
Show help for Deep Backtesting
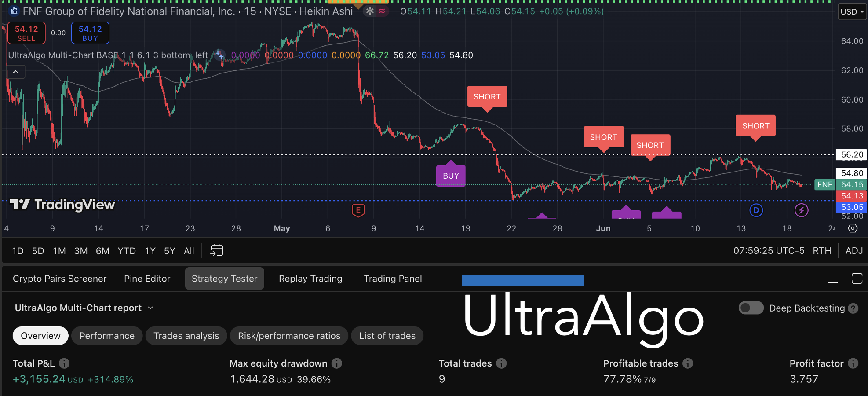(853, 308)
